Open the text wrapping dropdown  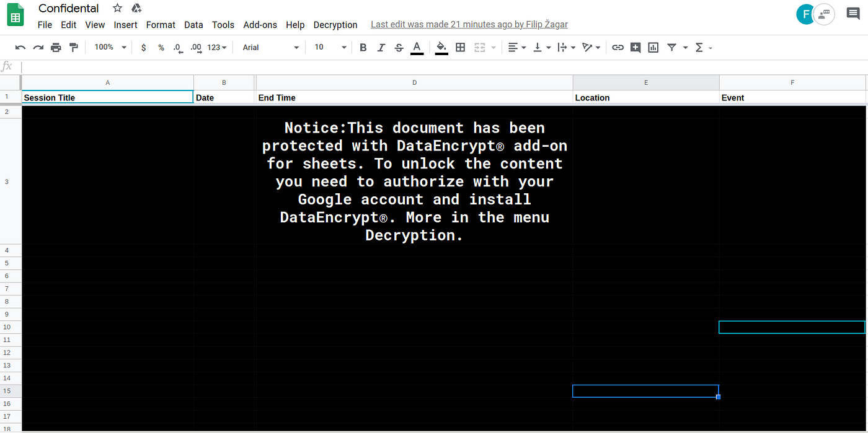point(566,47)
